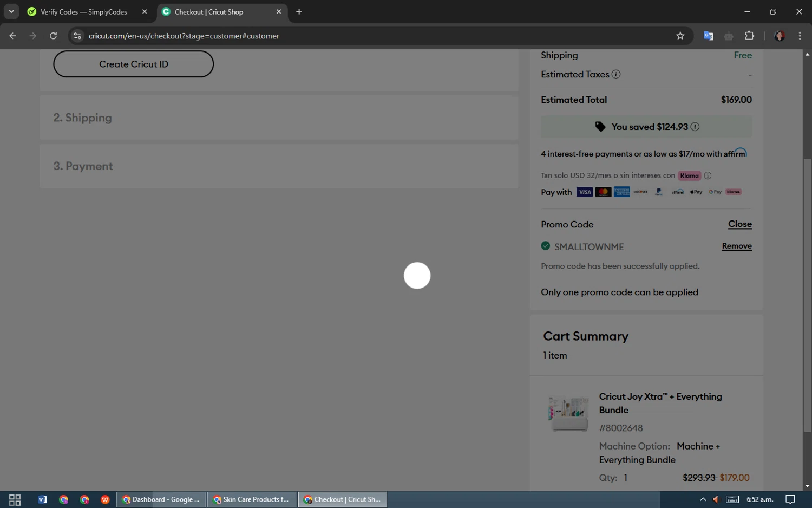Image resolution: width=812 pixels, height=508 pixels.
Task: Click the muted volume tray icon
Action: tap(716, 499)
